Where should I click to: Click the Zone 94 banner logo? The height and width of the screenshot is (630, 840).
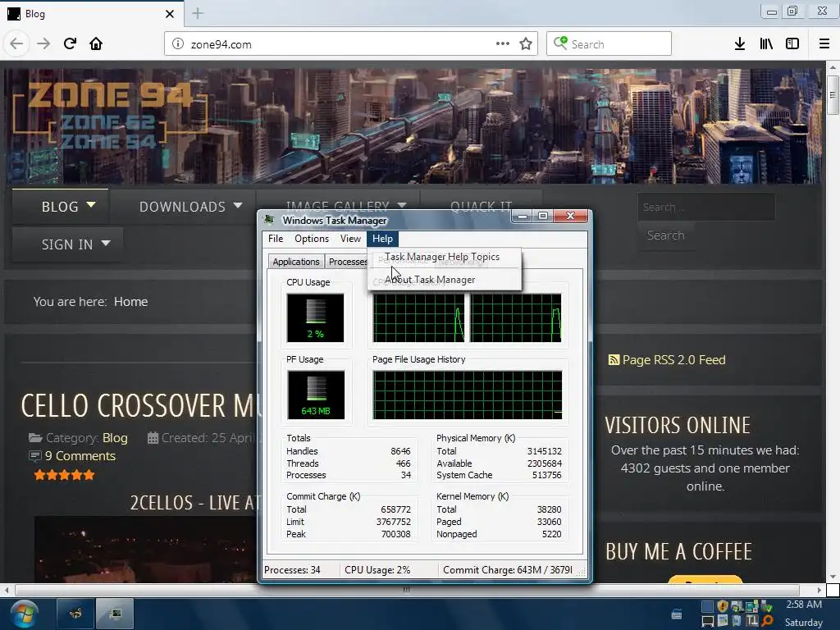click(x=110, y=115)
